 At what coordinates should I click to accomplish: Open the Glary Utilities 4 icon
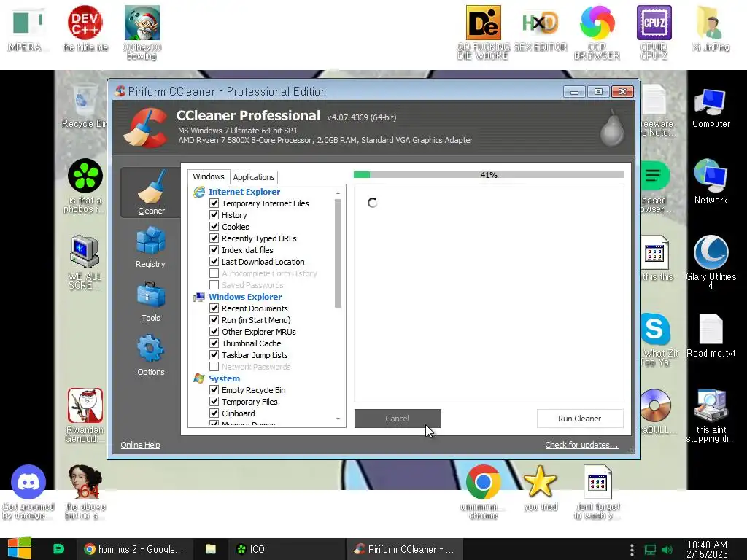pyautogui.click(x=711, y=262)
